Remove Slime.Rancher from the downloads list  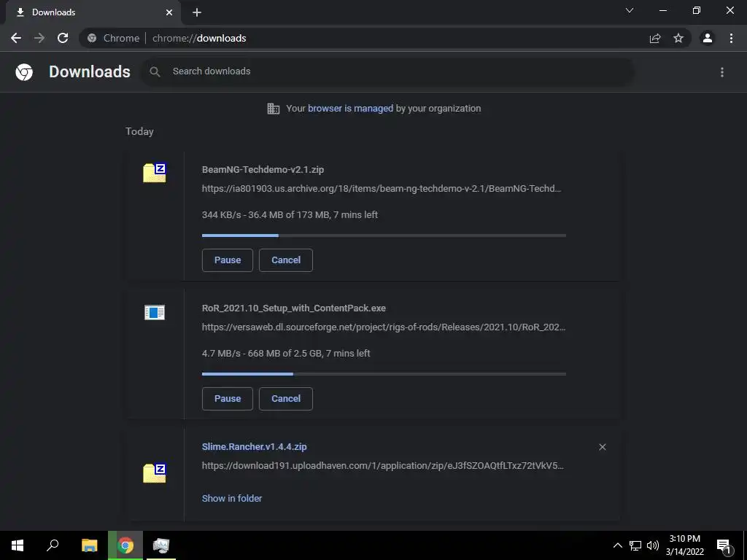603,447
